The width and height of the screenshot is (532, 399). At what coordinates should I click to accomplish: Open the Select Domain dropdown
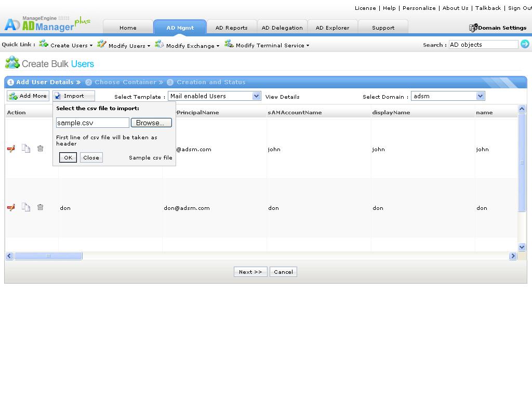(480, 96)
